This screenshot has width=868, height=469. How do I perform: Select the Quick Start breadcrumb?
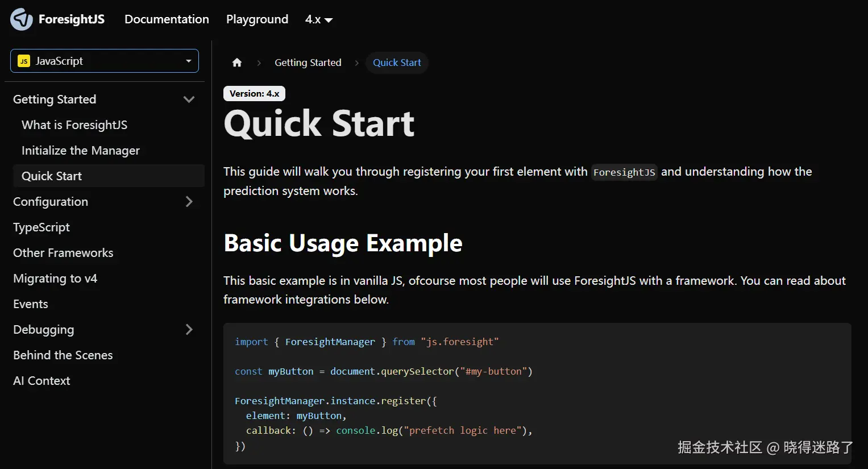[397, 63]
